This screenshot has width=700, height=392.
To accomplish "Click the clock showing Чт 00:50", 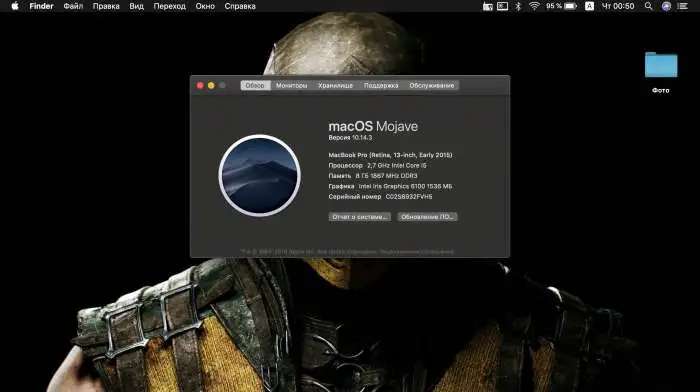I will [x=618, y=6].
